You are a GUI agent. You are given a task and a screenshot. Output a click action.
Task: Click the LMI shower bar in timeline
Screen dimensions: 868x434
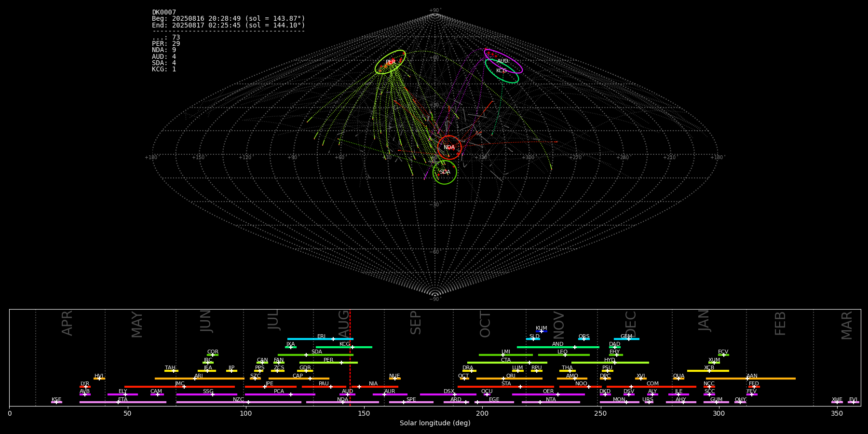(x=506, y=355)
